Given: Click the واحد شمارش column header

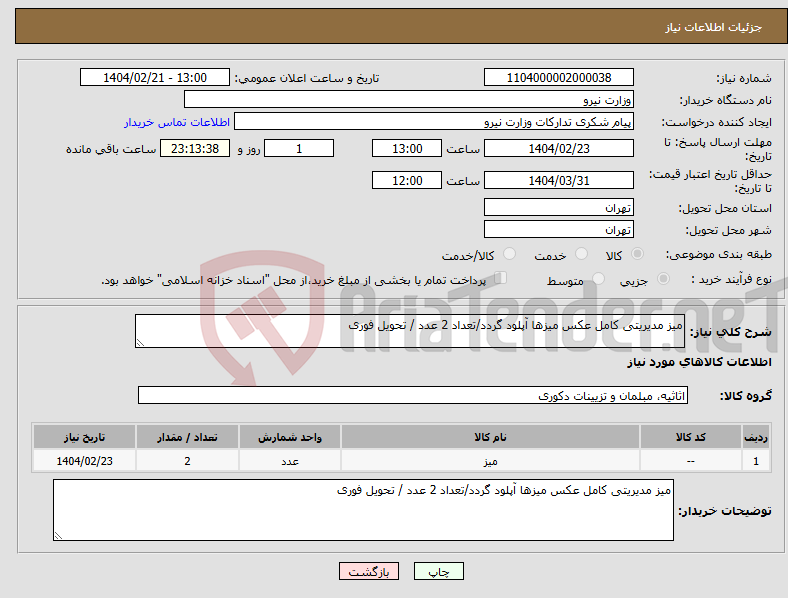Looking at the screenshot, I should 290,437.
